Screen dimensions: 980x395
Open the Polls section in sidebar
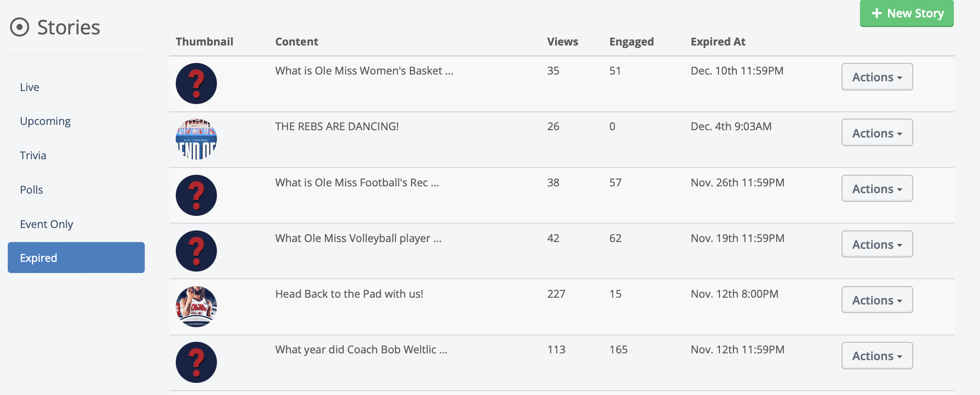click(x=31, y=190)
